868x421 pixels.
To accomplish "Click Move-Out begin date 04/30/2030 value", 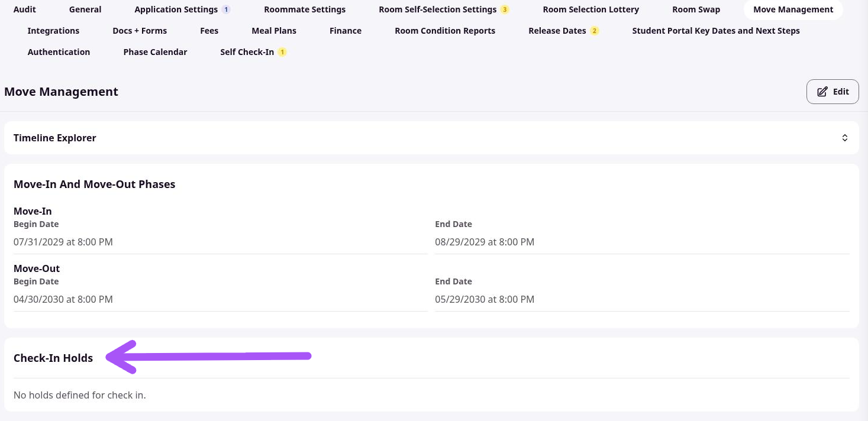I will point(63,299).
